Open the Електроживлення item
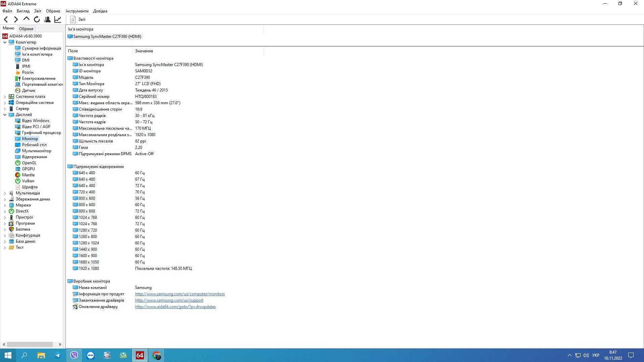The image size is (644, 362). point(39,78)
